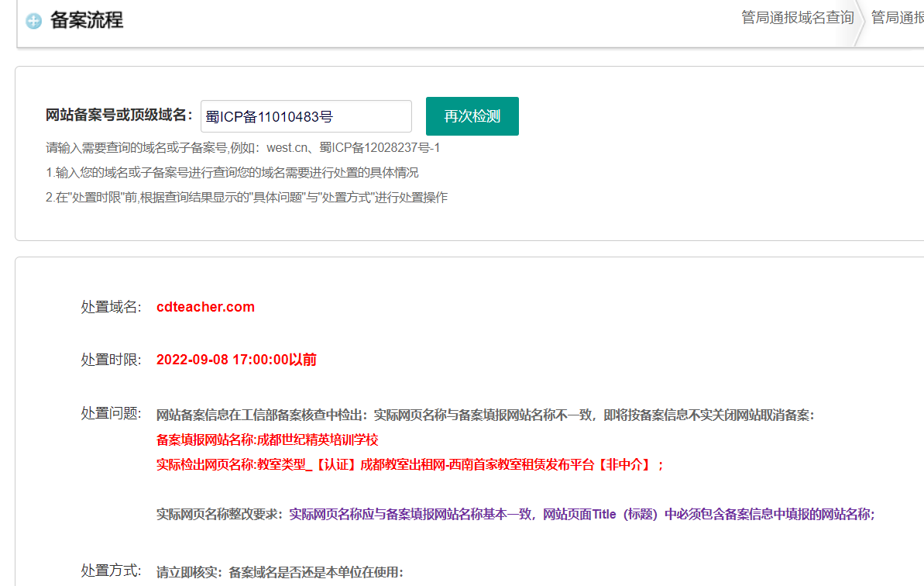Click instruction line 1 about 输入您的域名
The height and width of the screenshot is (586, 924).
(232, 172)
